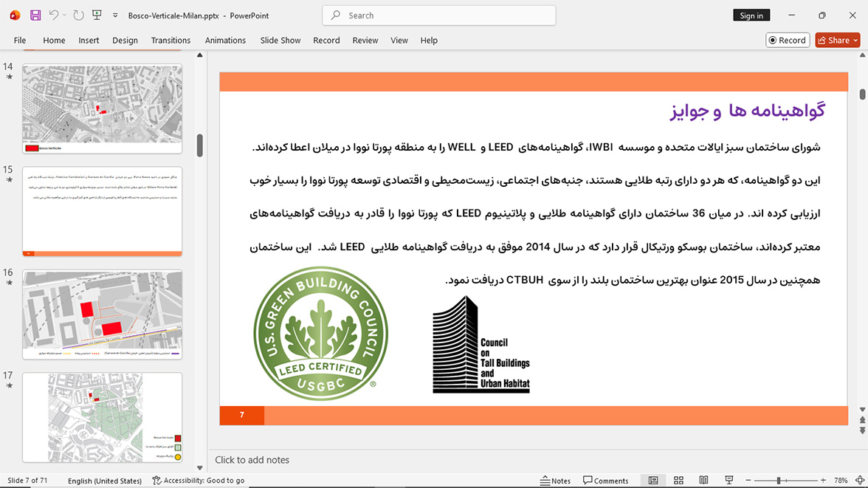Toggle the Notes pane in the status bar

coord(555,480)
